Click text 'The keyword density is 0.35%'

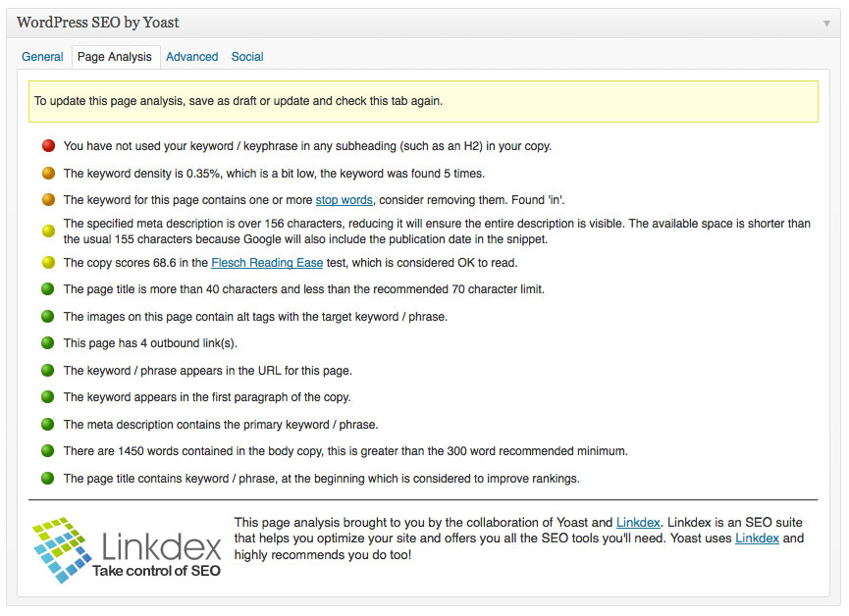tap(142, 174)
